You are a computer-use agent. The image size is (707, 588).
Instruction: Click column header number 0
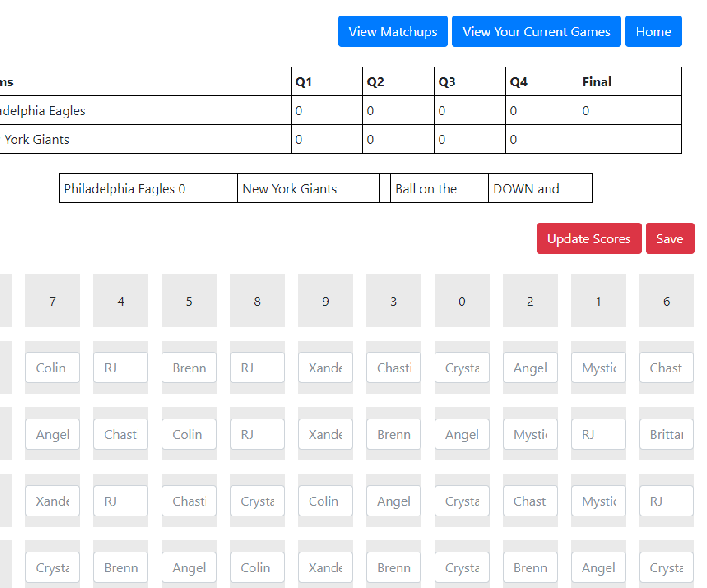[x=462, y=300]
